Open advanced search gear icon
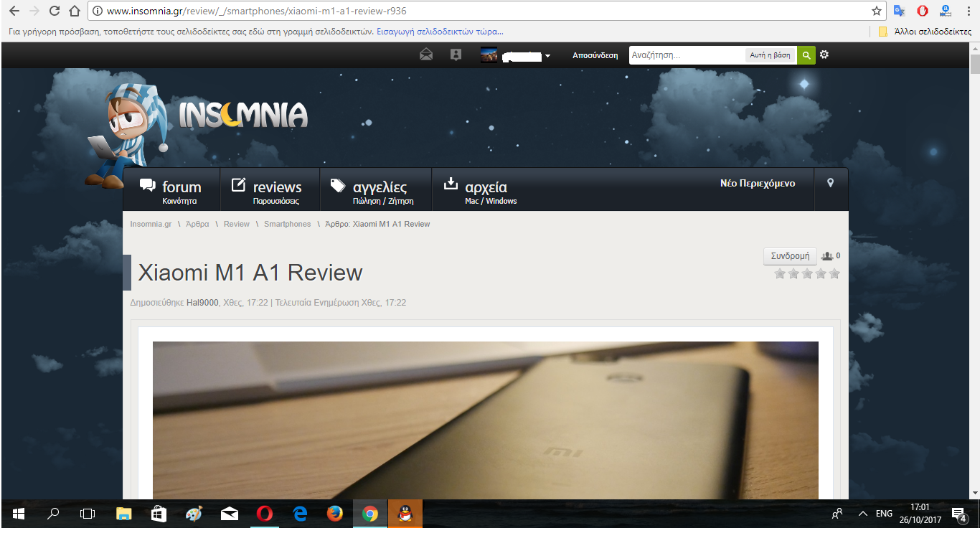Image resolution: width=980 pixels, height=551 pixels. point(824,55)
